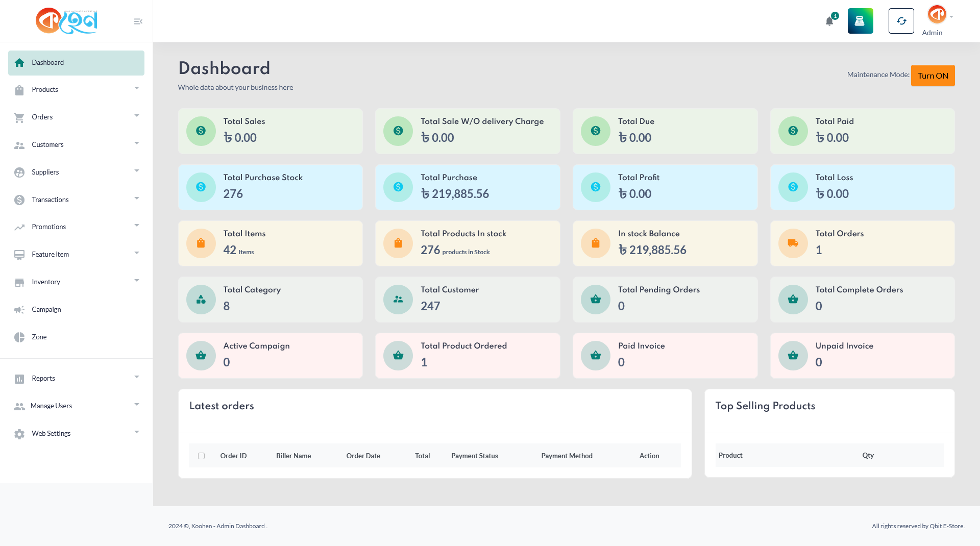Click the Koohen logo in sidebar
Viewport: 980px width, 546px height.
66,21
